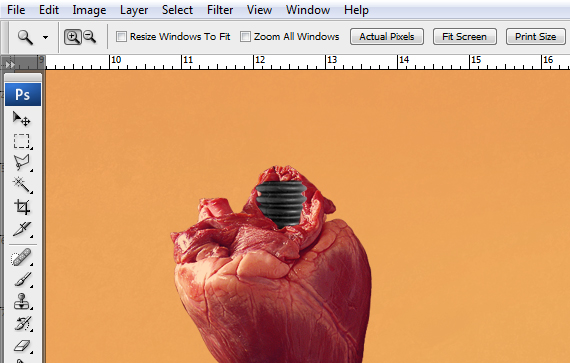Open the File menu

pos(16,10)
